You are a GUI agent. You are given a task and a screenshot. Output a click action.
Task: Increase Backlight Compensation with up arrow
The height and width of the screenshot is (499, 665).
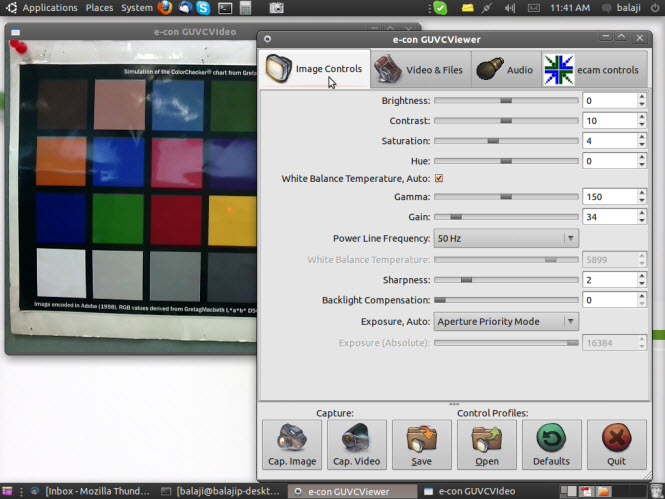pos(642,296)
